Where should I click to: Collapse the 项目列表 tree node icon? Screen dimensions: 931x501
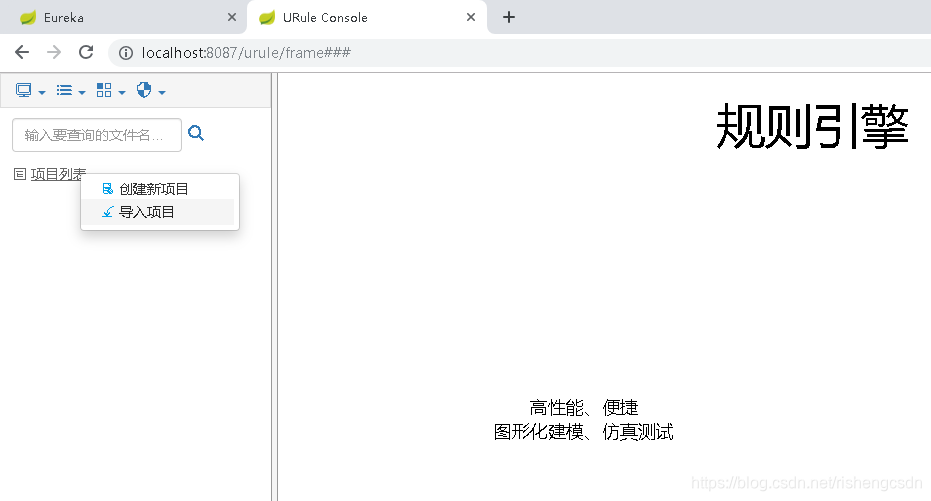point(20,174)
